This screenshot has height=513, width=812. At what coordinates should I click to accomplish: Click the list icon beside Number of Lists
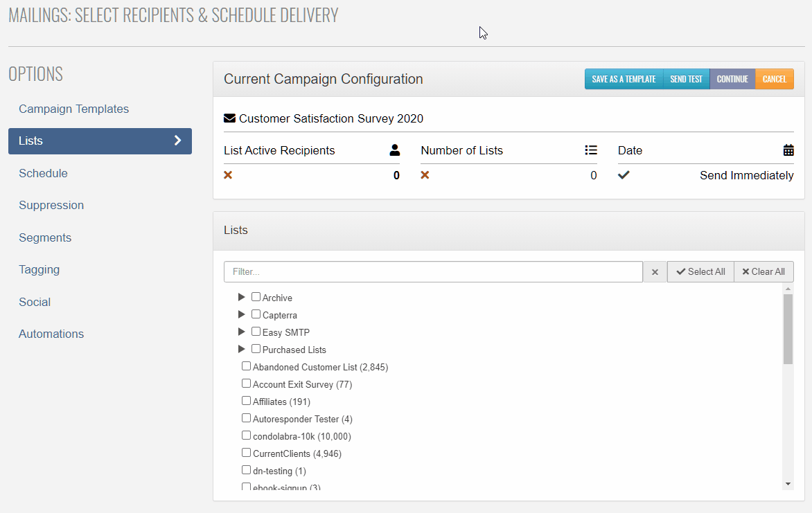(591, 150)
